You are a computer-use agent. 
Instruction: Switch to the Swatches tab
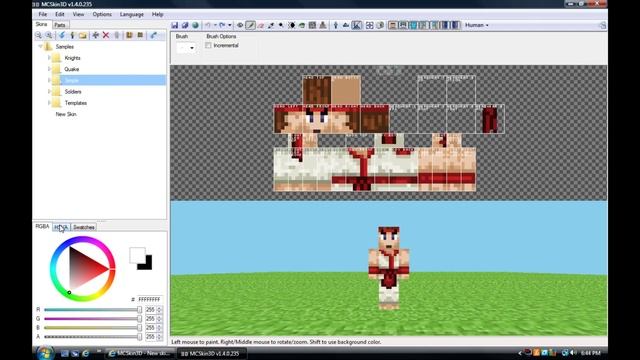point(84,227)
